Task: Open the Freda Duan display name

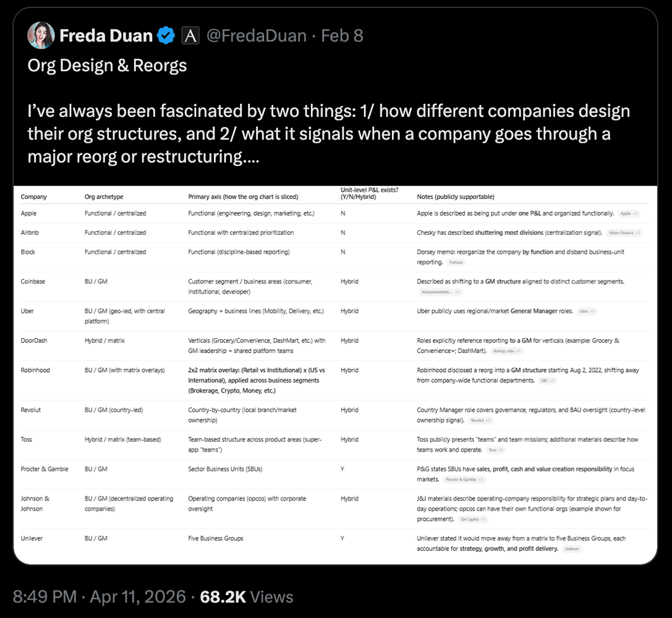Action: click(x=106, y=36)
